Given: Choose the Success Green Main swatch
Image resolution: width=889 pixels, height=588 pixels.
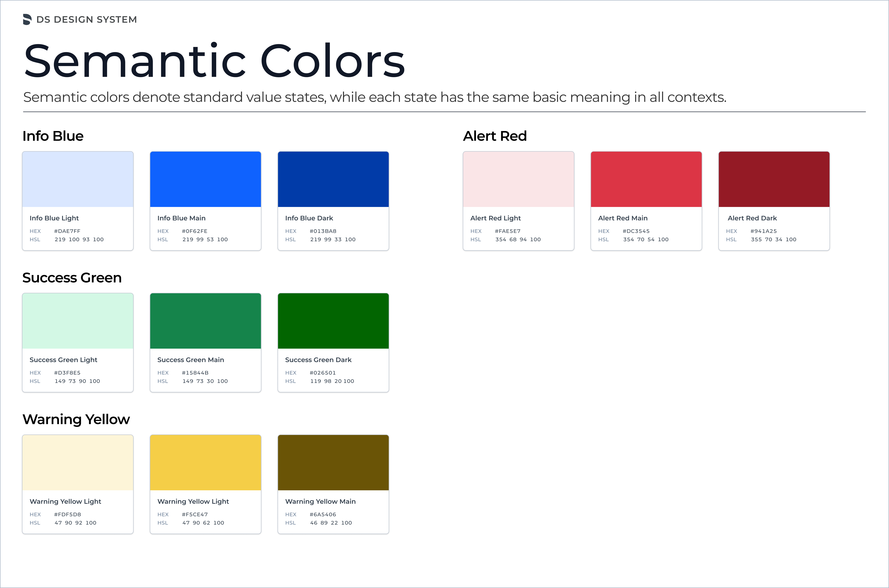Looking at the screenshot, I should tap(205, 321).
